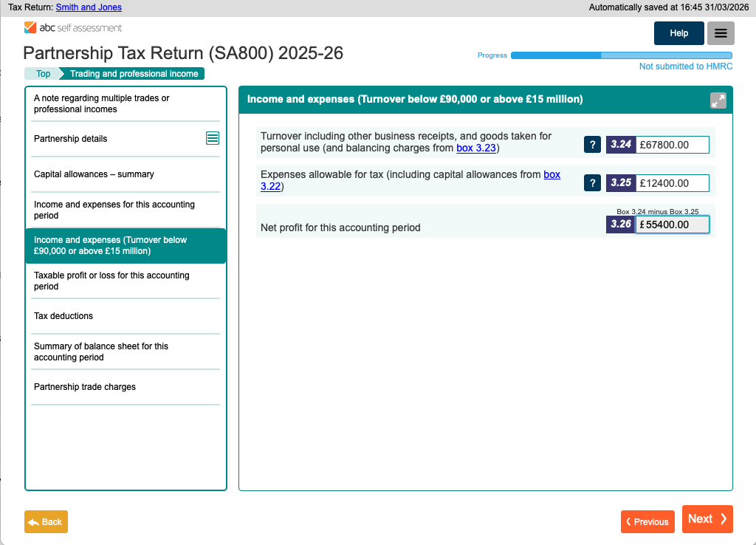The width and height of the screenshot is (756, 545).
Task: Expand the income and expenses panel fullscreen
Action: point(718,100)
